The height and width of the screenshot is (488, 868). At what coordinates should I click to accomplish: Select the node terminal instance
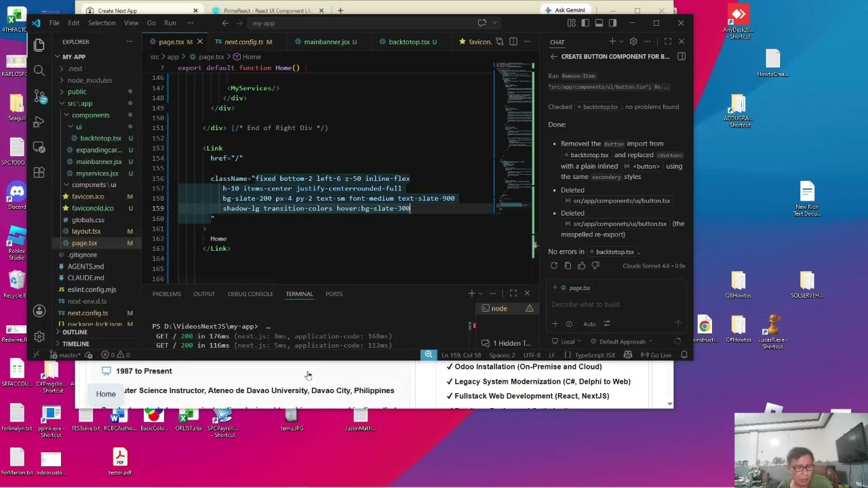tap(509, 308)
